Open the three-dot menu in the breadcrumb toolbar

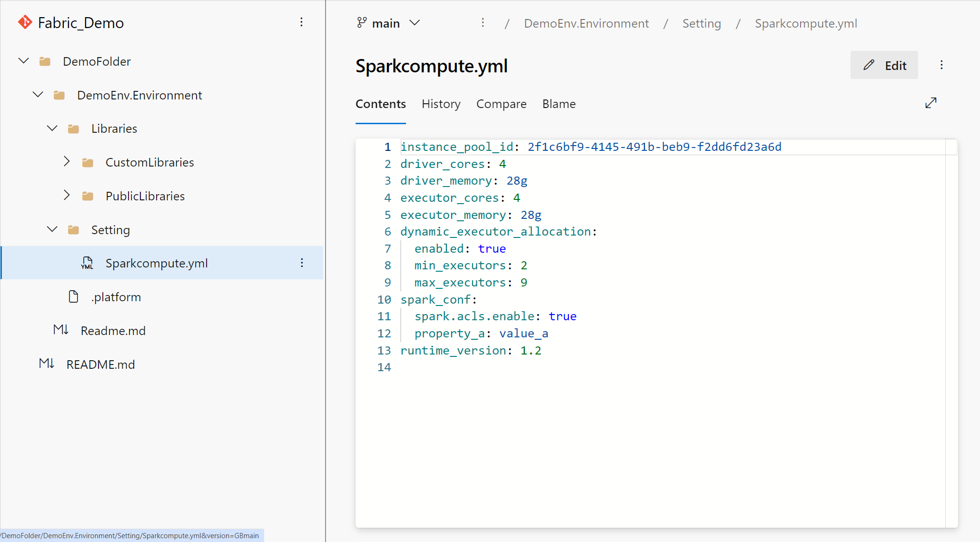[482, 23]
